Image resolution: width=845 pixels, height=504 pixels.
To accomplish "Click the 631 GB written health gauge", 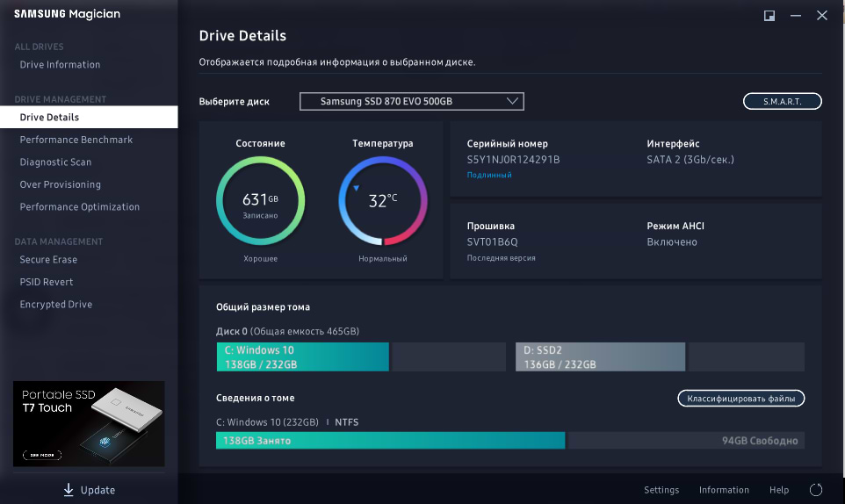I will click(x=260, y=201).
